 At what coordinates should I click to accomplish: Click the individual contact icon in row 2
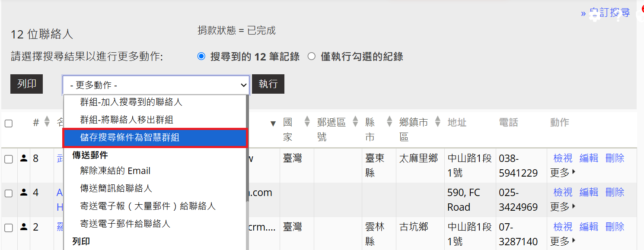click(x=24, y=227)
